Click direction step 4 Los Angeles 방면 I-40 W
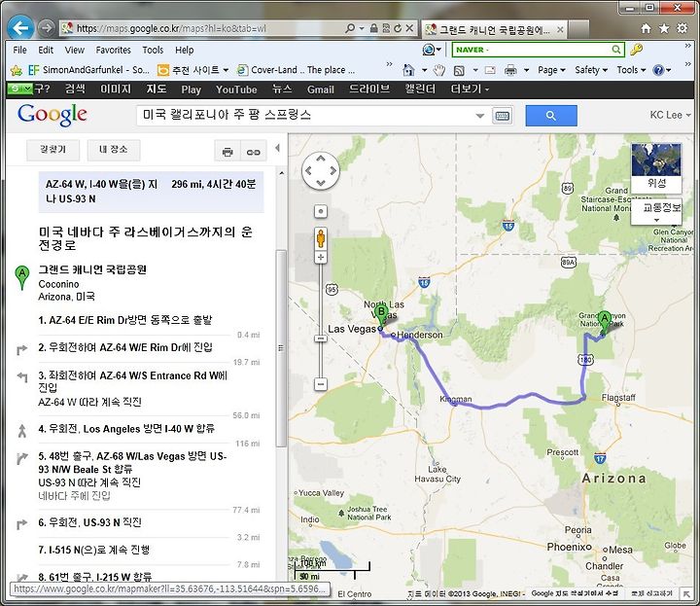The width and height of the screenshot is (700, 606). [126, 429]
